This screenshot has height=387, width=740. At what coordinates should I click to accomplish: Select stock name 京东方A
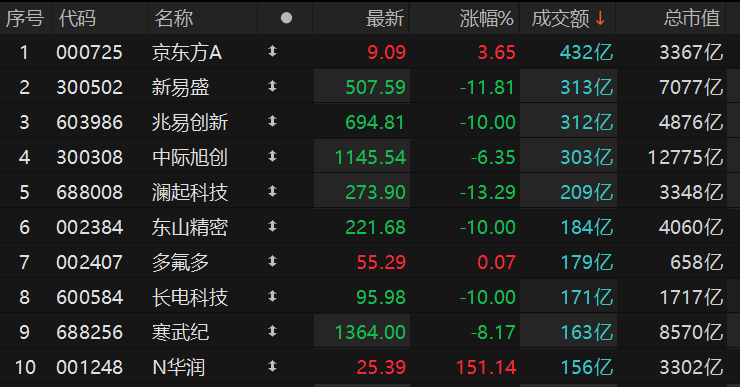point(187,52)
